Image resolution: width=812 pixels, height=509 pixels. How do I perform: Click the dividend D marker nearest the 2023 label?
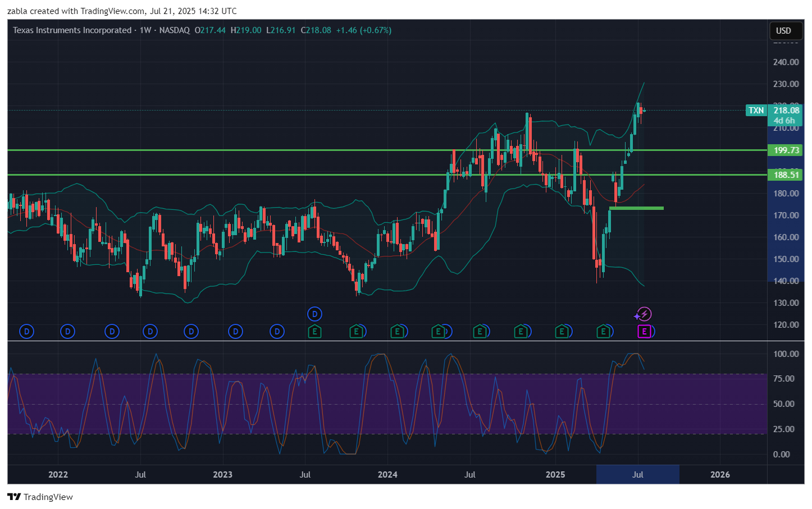[236, 332]
